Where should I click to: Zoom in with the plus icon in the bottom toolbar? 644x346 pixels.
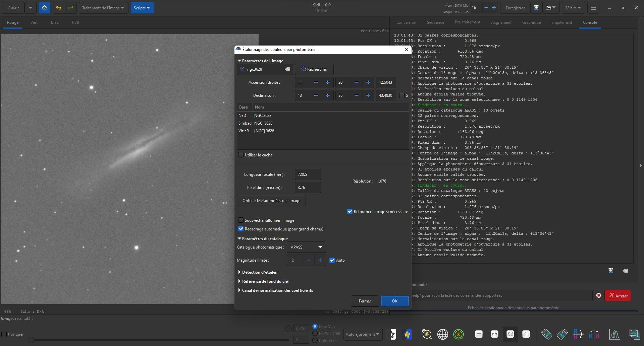[x=494, y=334]
